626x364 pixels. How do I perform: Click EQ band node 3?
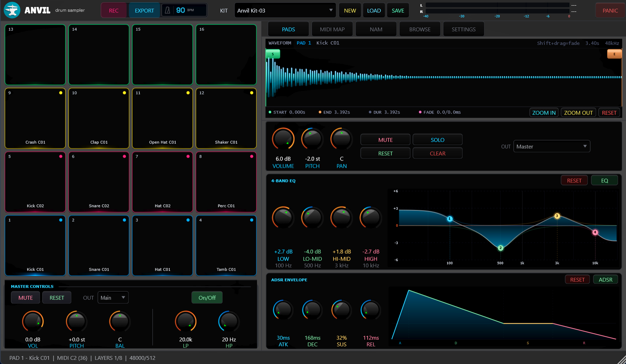(x=557, y=216)
